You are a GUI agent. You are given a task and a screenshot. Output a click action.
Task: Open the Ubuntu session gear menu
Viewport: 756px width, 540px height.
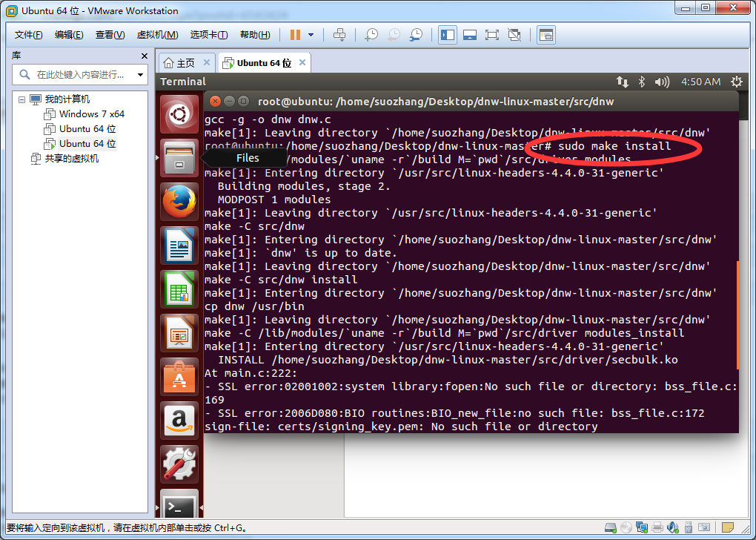pyautogui.click(x=736, y=82)
